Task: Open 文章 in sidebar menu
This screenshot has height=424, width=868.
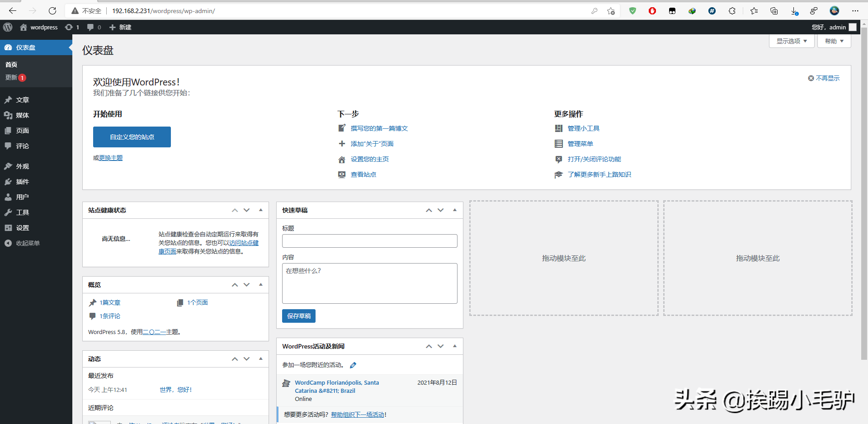Action: point(36,100)
